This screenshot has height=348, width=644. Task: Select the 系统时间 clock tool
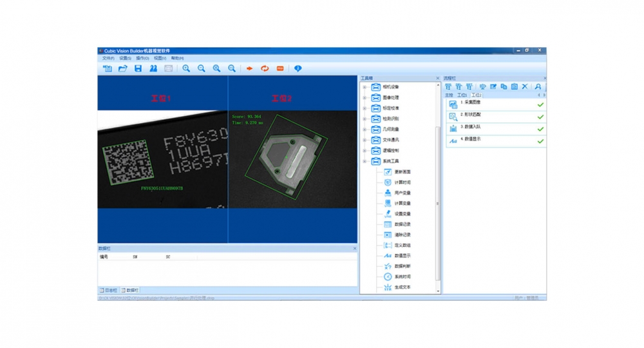click(x=388, y=276)
